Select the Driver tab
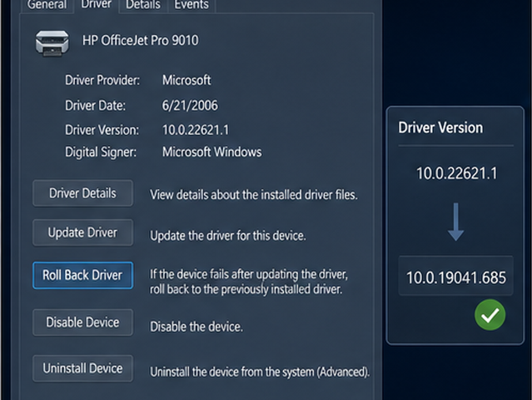Viewport: 532px width, 400px height. click(97, 4)
